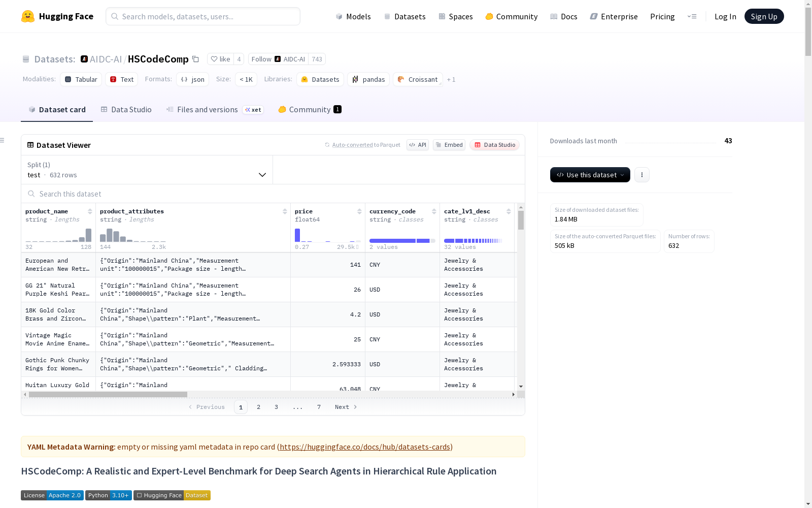The height and width of the screenshot is (508, 812).
Task: Click the table vertical scrollbar thumb
Action: point(521,220)
